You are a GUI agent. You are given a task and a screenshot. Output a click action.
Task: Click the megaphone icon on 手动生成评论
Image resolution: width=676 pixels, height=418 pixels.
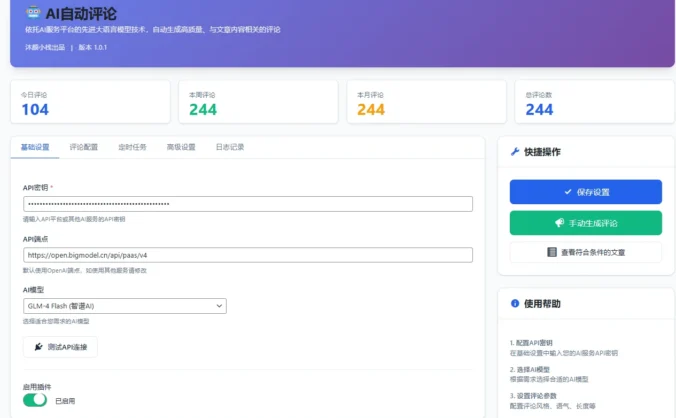(x=558, y=222)
